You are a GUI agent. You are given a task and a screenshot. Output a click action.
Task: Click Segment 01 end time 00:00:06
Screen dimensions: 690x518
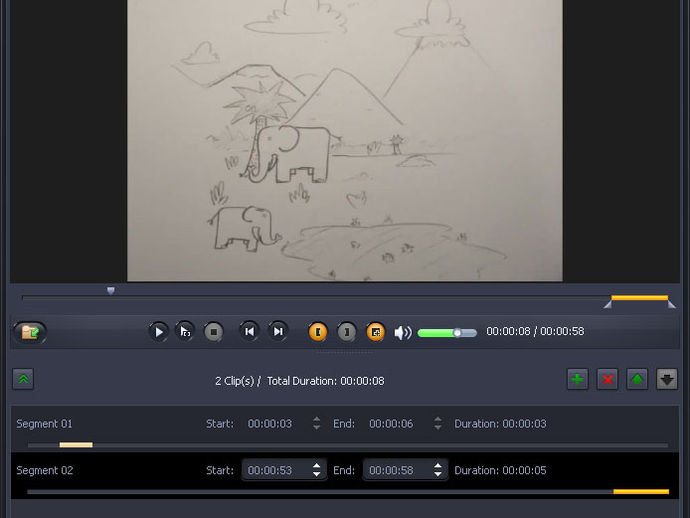pos(391,424)
